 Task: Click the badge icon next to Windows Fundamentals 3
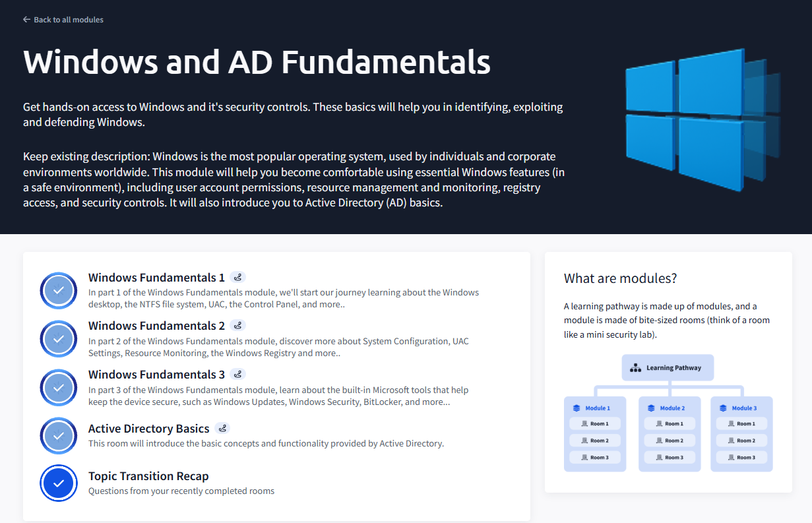(238, 375)
